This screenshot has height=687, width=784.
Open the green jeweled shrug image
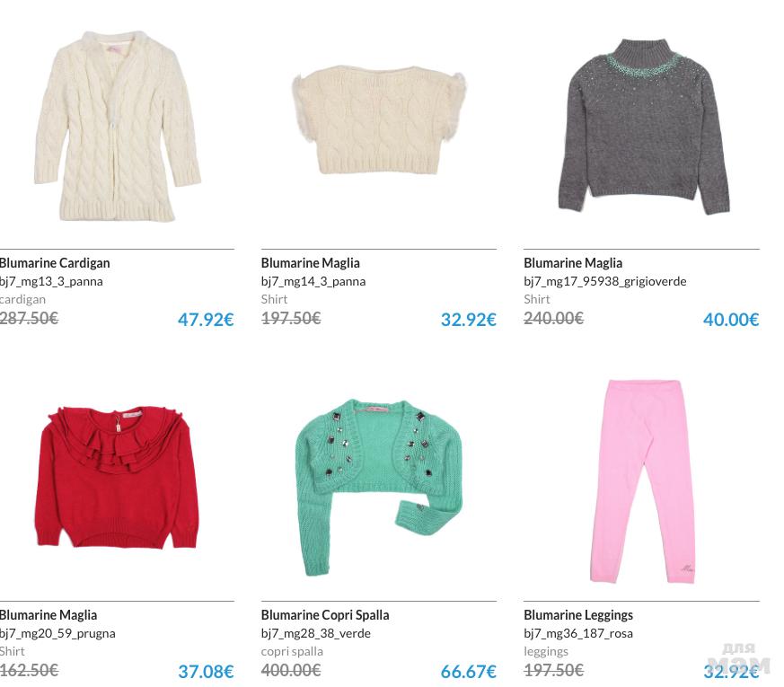(378, 488)
